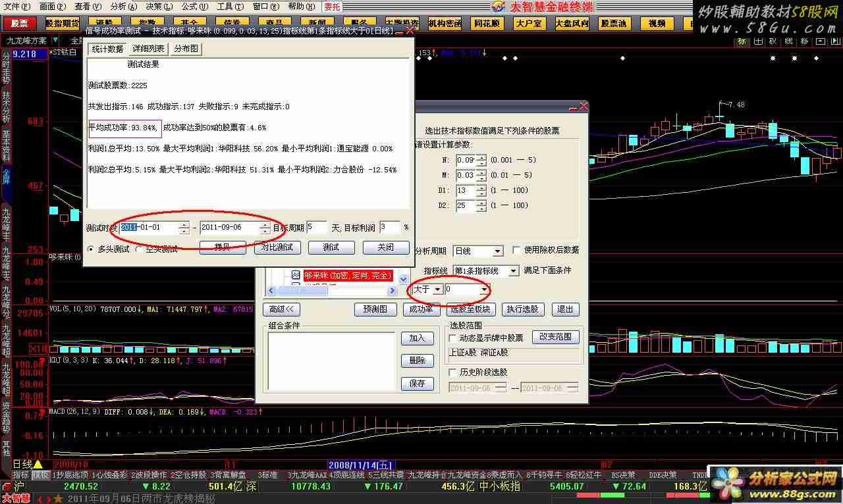Viewport: 843px width, 504px height.
Task: Click the 目标周期 input field showing 5
Action: 316,228
